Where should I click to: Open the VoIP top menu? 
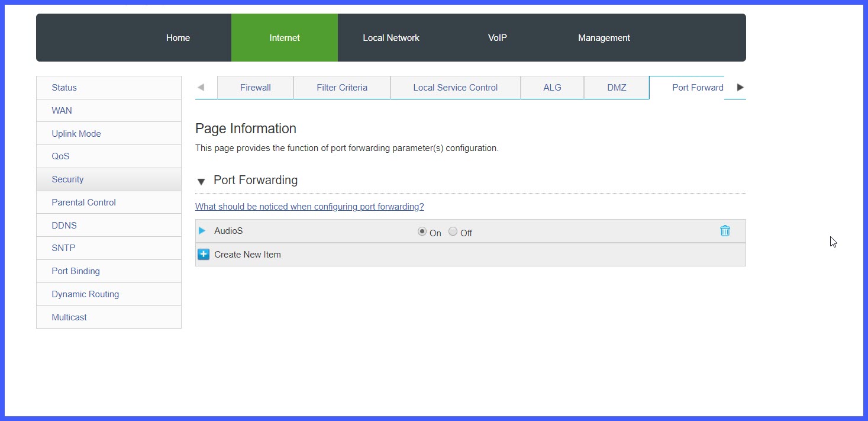tap(498, 38)
